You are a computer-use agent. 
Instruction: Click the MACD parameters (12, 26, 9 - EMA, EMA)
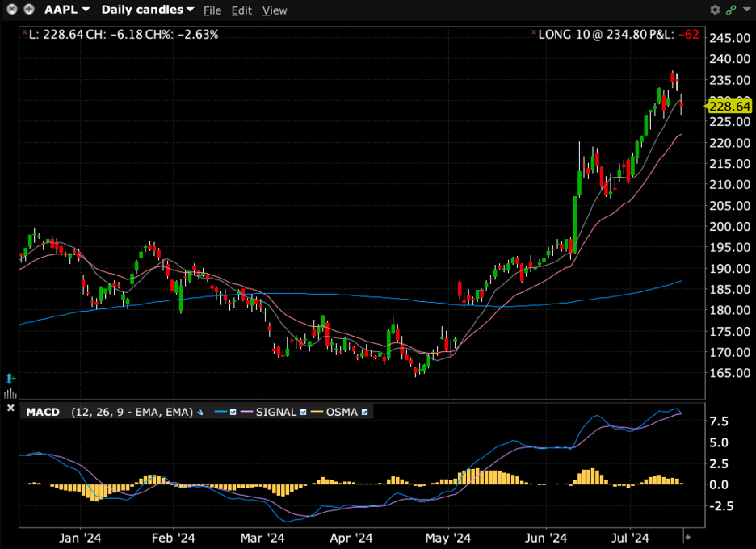(132, 412)
